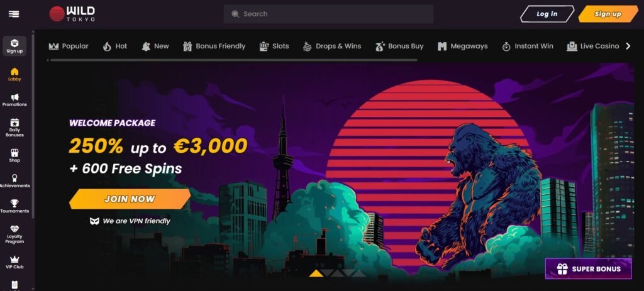Click the sidebar Sign up dice icon
The width and height of the screenshot is (644, 291).
coord(14,43)
